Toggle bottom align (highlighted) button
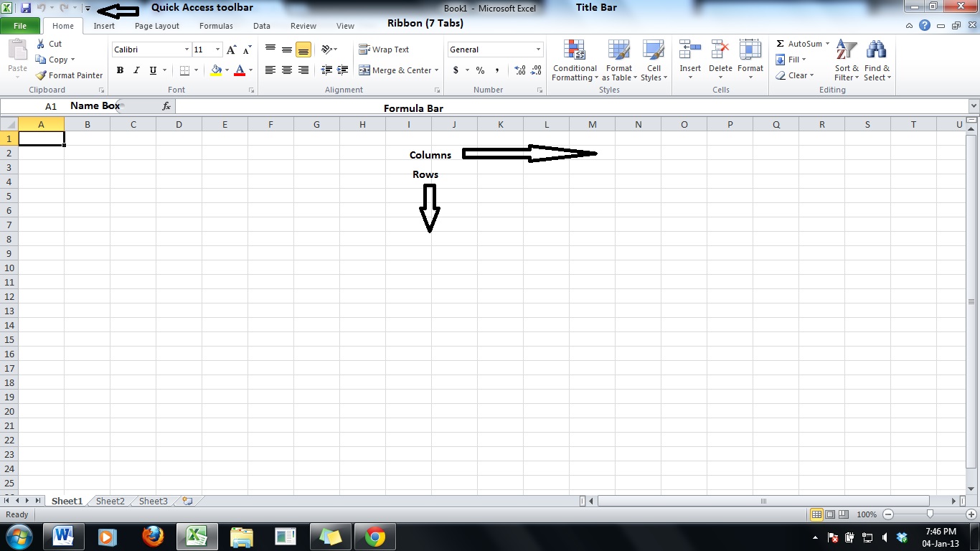 pyautogui.click(x=303, y=50)
